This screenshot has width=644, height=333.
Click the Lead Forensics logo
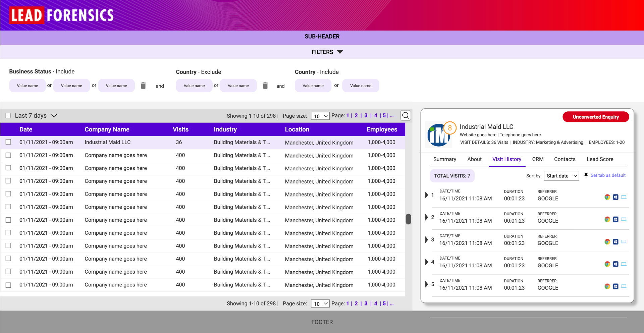coord(62,15)
